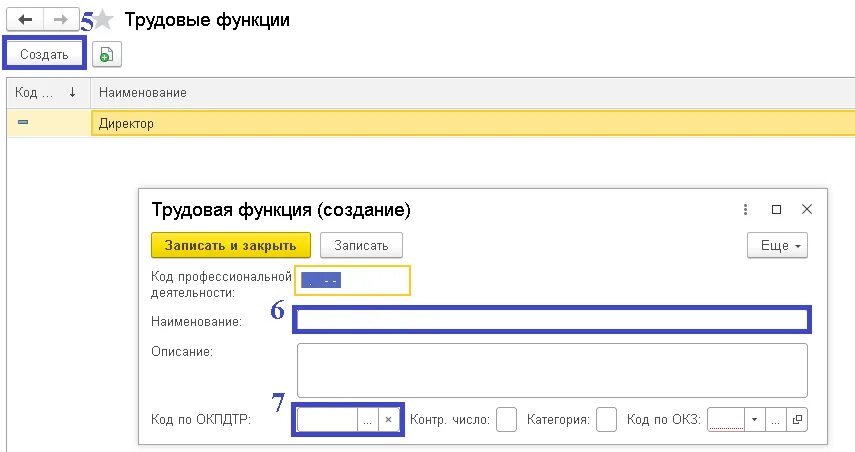Create new item by copying icon
This screenshot has height=452, width=855.
point(107,55)
